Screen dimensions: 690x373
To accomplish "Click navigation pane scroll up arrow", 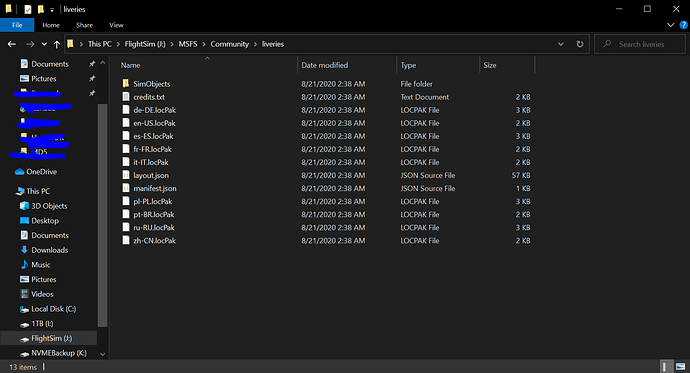I will [103, 63].
